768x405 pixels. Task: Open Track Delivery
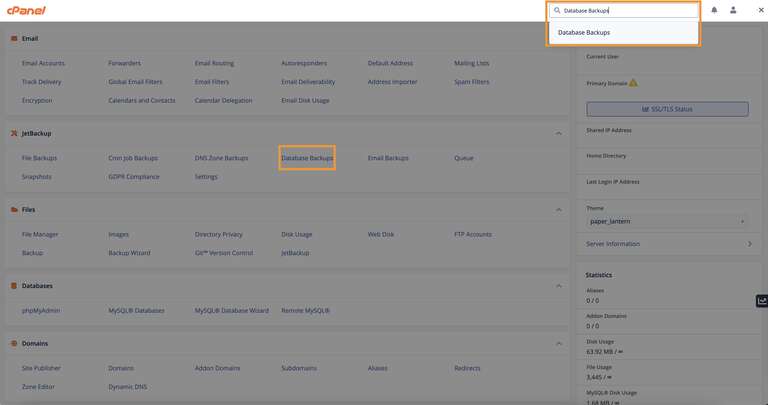coord(41,82)
